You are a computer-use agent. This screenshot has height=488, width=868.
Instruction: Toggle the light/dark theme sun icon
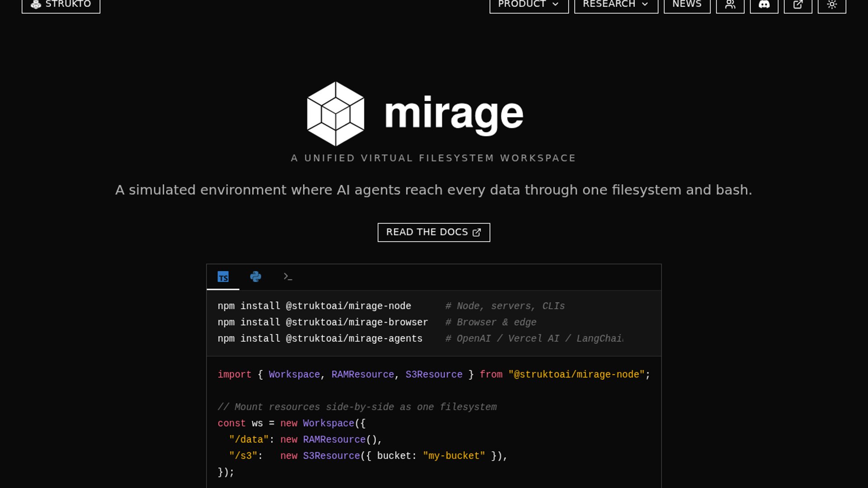tap(832, 5)
